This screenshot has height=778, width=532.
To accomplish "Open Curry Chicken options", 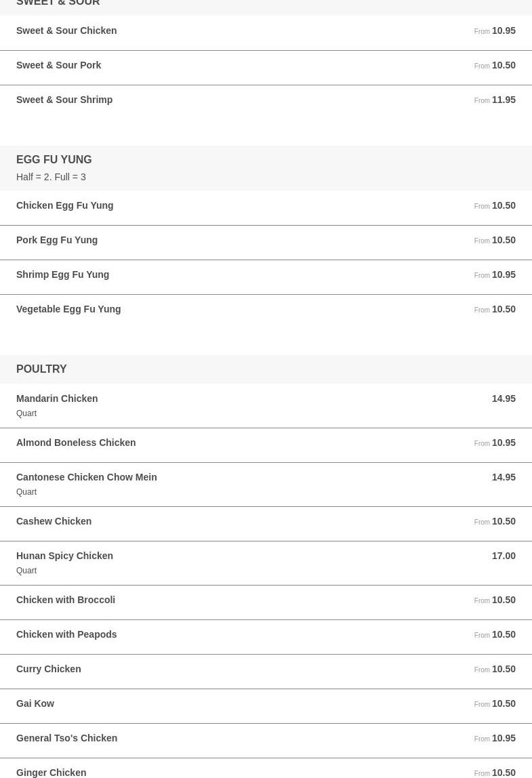I will 266,672.
